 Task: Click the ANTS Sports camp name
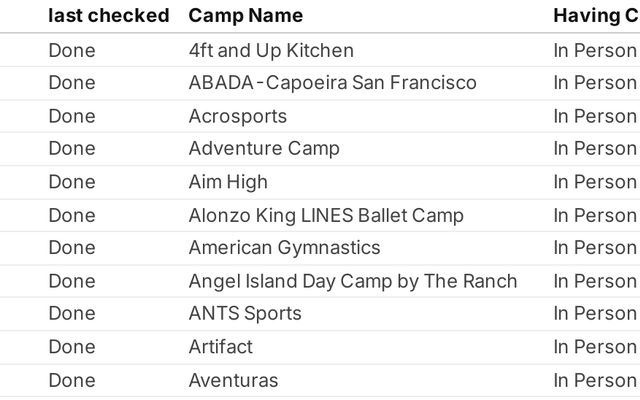245,313
